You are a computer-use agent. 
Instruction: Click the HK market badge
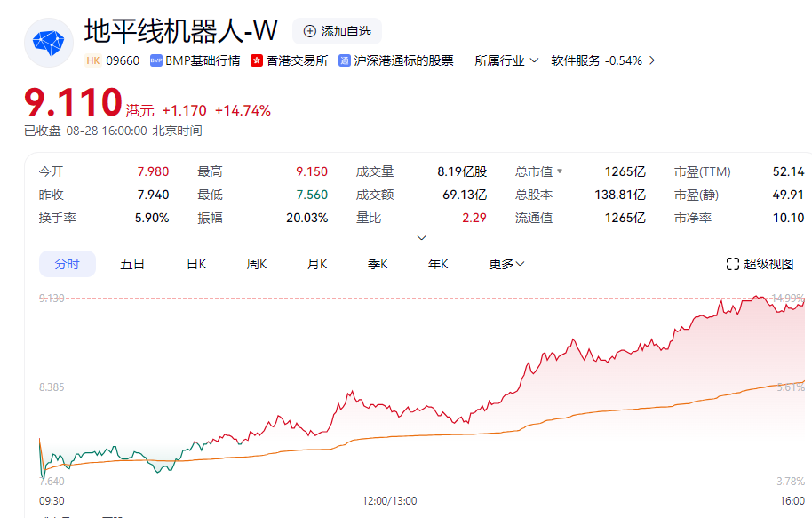93,60
